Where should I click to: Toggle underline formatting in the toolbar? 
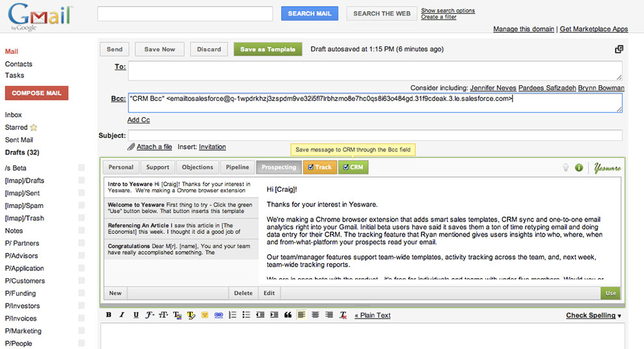[136, 315]
